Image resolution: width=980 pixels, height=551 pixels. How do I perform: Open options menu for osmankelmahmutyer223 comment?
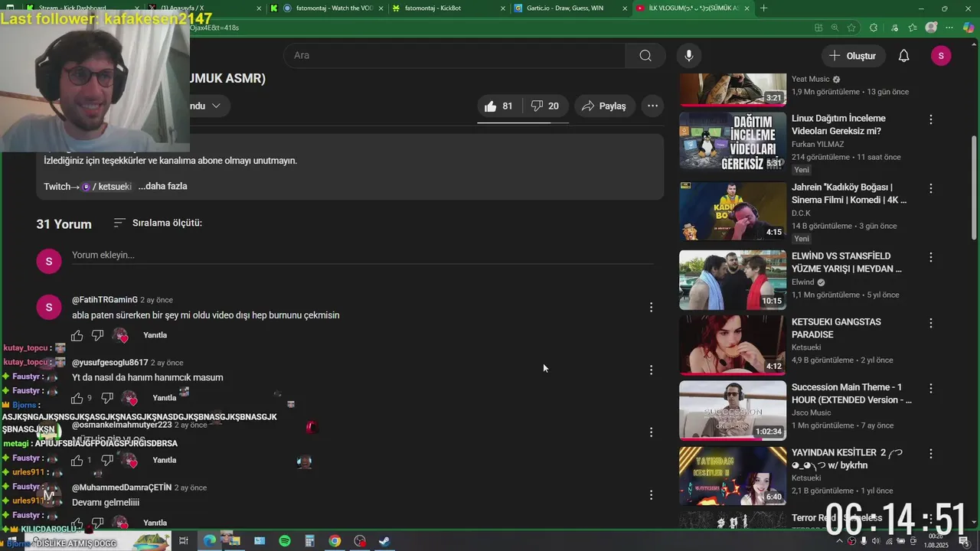pos(651,432)
